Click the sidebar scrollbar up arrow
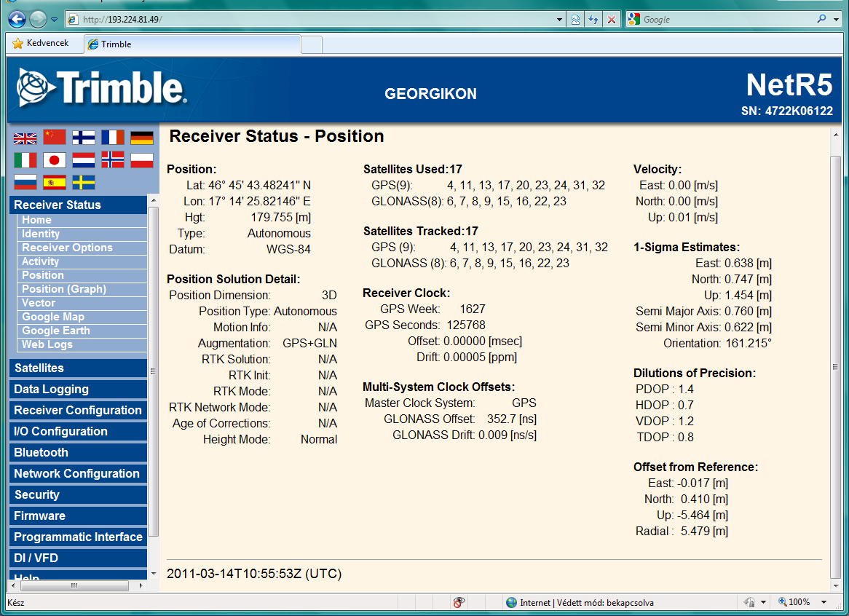 pyautogui.click(x=154, y=201)
